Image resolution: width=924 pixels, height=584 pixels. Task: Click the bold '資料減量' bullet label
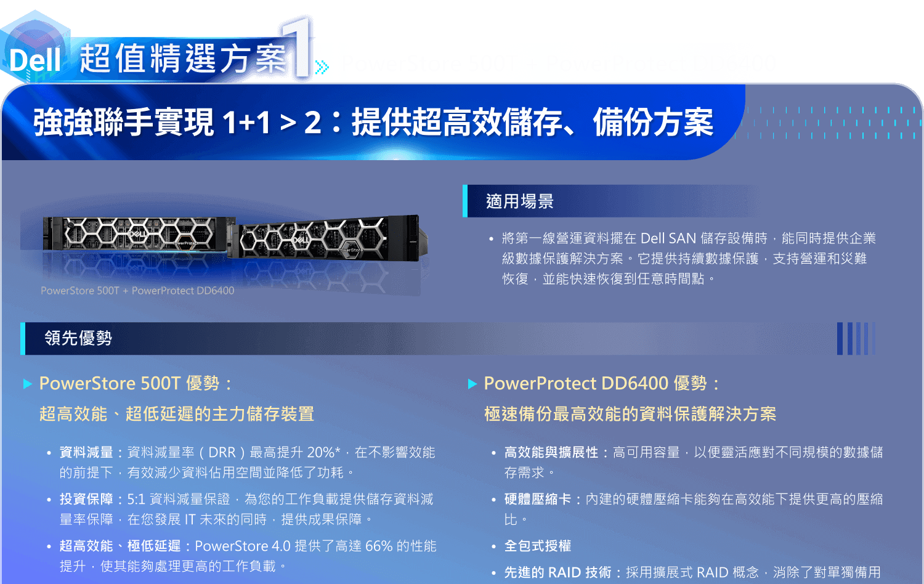click(x=86, y=452)
